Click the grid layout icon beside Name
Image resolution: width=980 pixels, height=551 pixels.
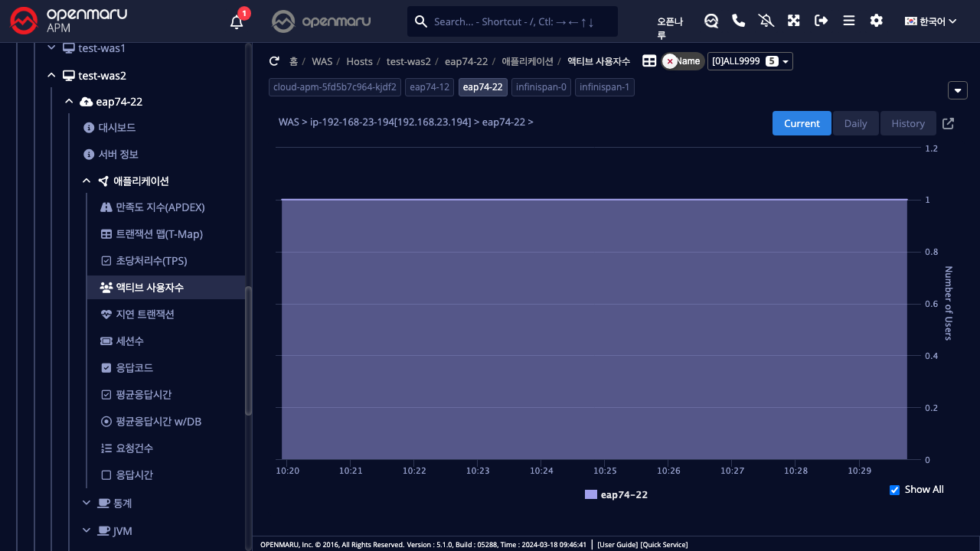[x=648, y=61]
